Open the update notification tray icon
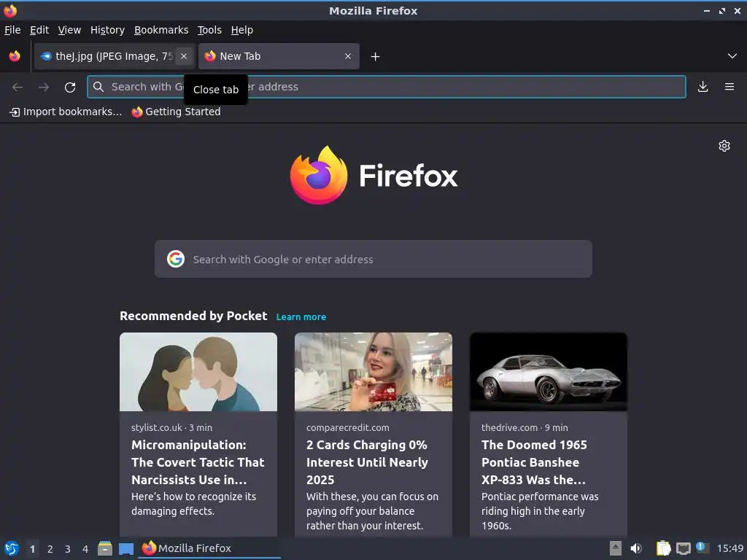This screenshot has height=560, width=747. click(702, 548)
